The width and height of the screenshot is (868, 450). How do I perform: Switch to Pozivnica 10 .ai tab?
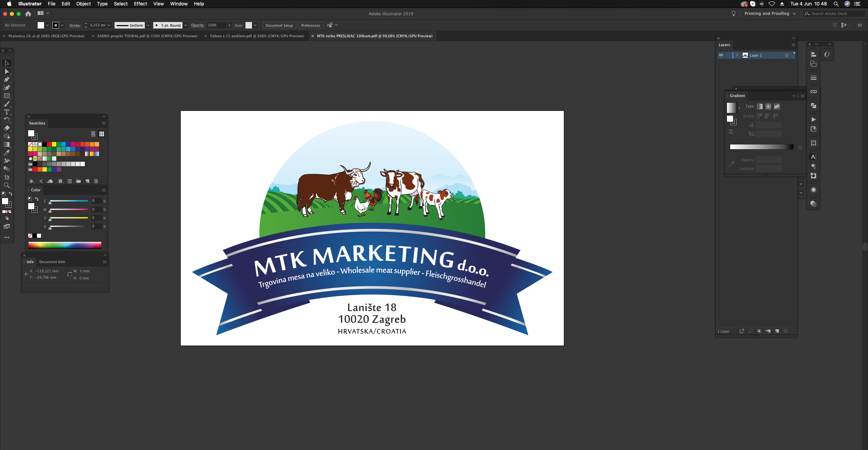(46, 36)
